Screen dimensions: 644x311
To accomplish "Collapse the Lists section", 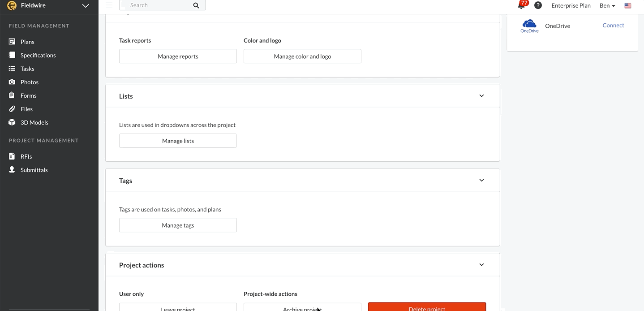I will click(x=481, y=95).
